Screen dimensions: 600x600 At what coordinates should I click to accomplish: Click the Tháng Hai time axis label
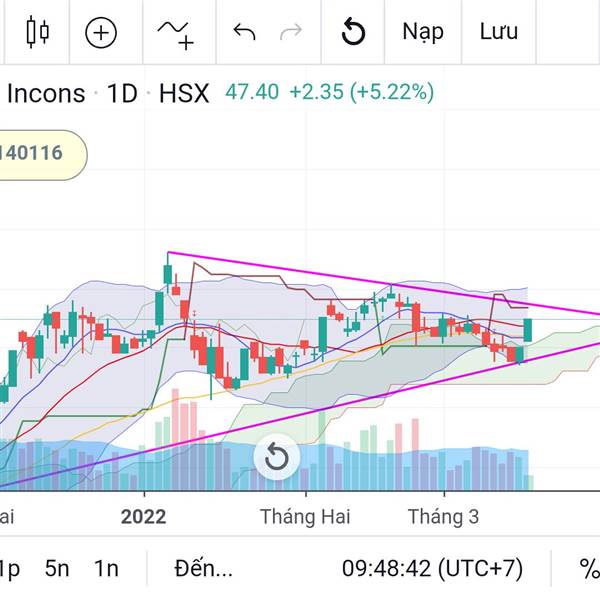pos(304,517)
